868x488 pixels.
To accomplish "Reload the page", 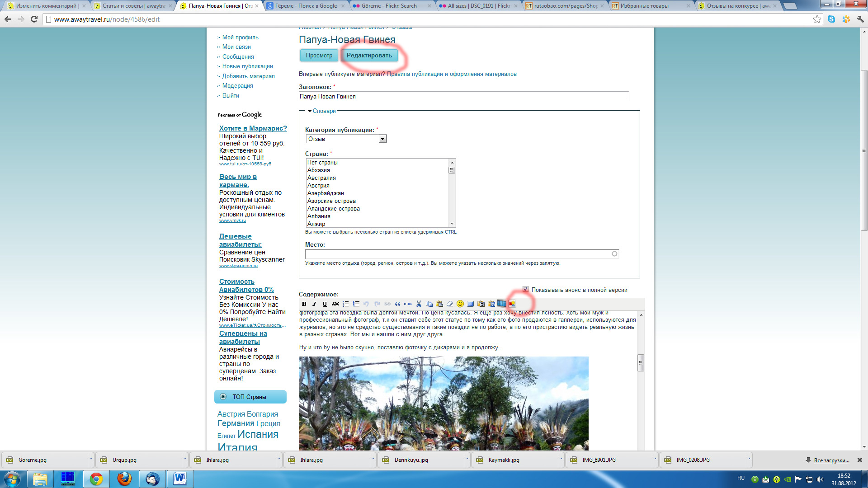I will [x=34, y=19].
